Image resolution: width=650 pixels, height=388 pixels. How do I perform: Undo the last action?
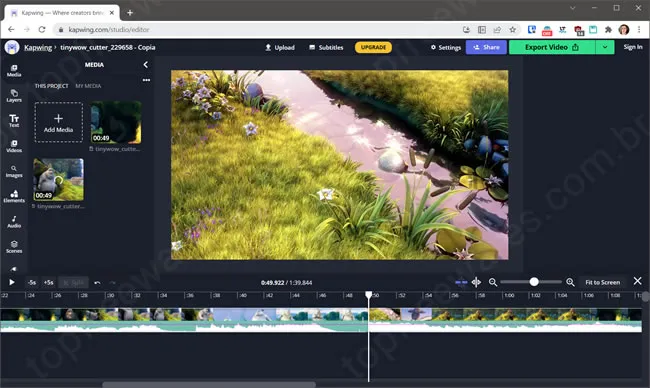pos(97,283)
